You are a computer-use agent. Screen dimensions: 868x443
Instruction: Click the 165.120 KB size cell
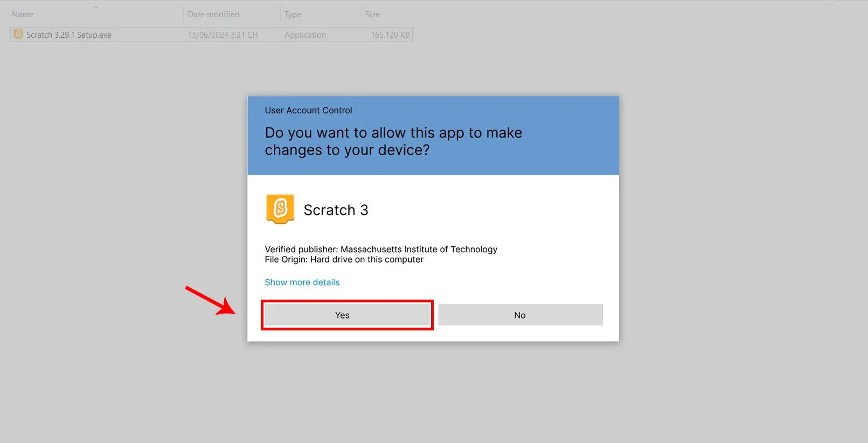coord(390,35)
